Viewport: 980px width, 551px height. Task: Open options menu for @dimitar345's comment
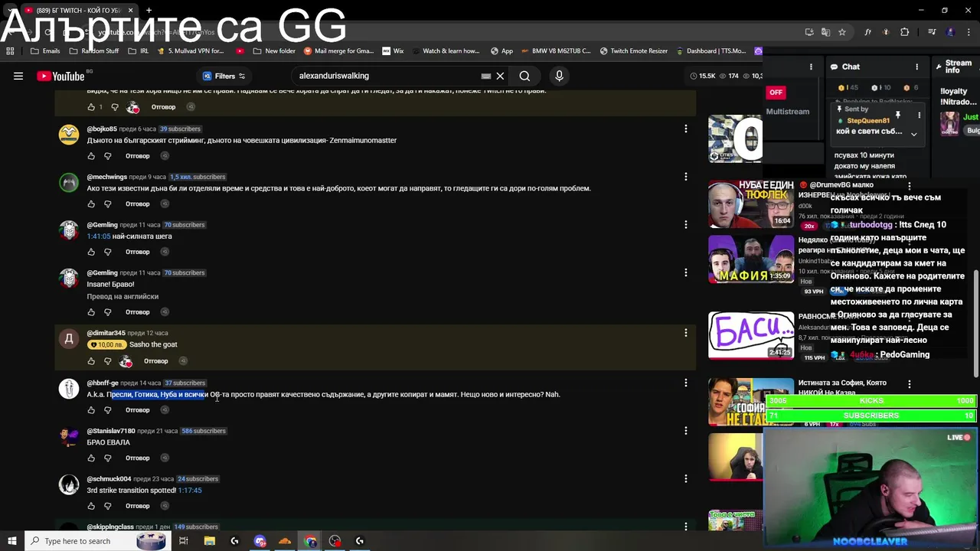pos(685,333)
